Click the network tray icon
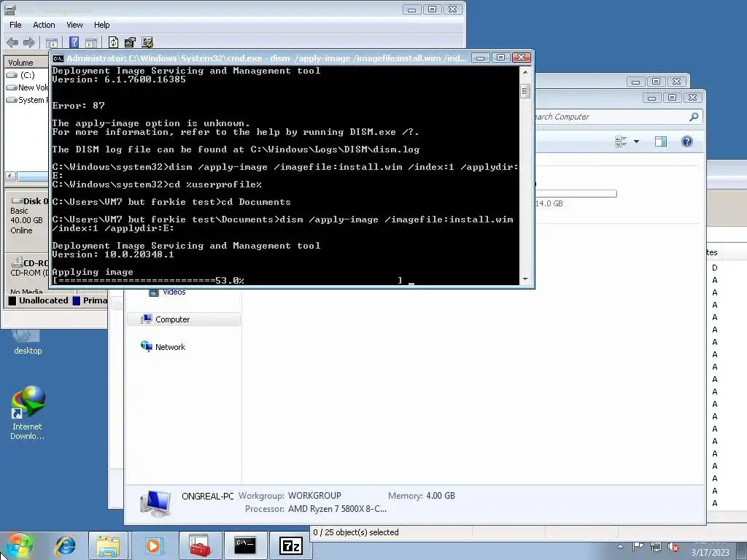 click(656, 548)
